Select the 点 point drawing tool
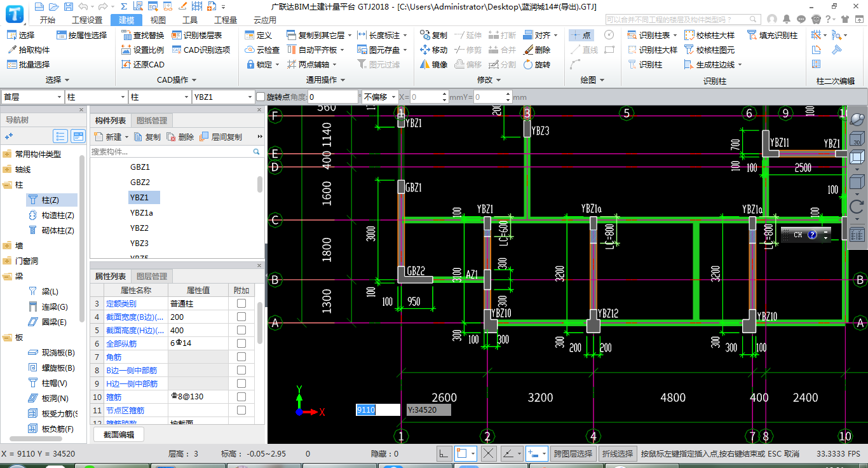This screenshot has width=868, height=468. [x=581, y=35]
